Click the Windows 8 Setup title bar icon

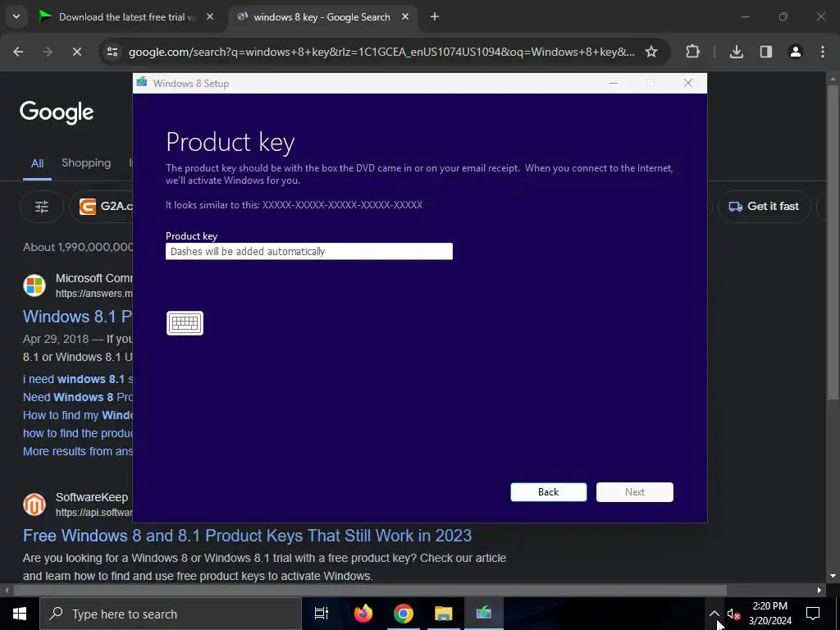pyautogui.click(x=142, y=83)
